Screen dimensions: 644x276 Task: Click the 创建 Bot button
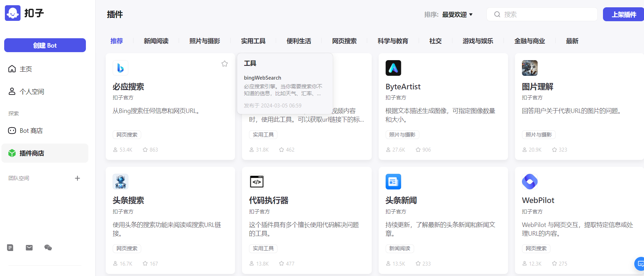pos(45,45)
